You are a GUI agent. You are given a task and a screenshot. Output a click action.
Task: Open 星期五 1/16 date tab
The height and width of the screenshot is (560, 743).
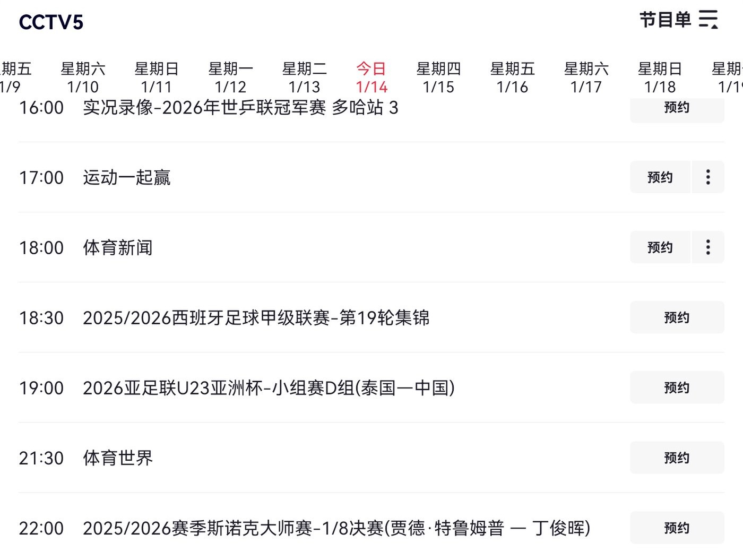click(x=512, y=77)
